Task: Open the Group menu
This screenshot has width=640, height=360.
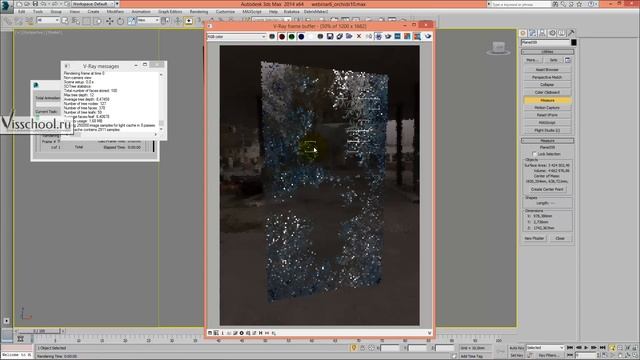Action: [x=56, y=11]
